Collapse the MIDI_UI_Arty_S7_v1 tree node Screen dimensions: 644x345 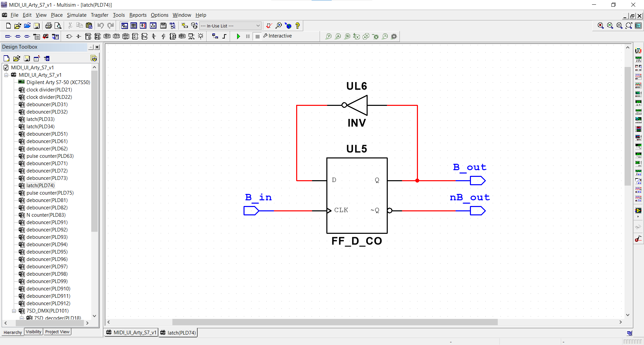(x=6, y=75)
